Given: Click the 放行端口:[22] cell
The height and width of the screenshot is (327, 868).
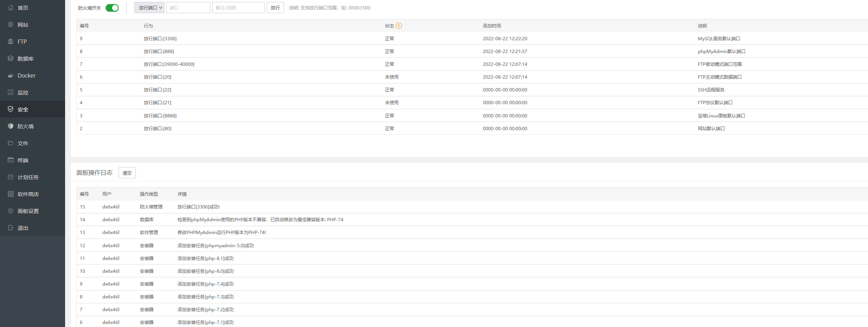Looking at the screenshot, I should (x=158, y=90).
